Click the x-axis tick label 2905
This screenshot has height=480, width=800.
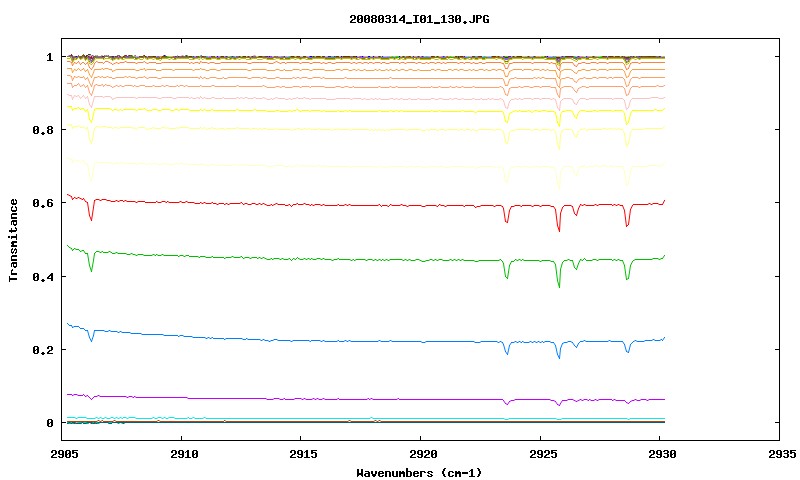click(x=64, y=453)
